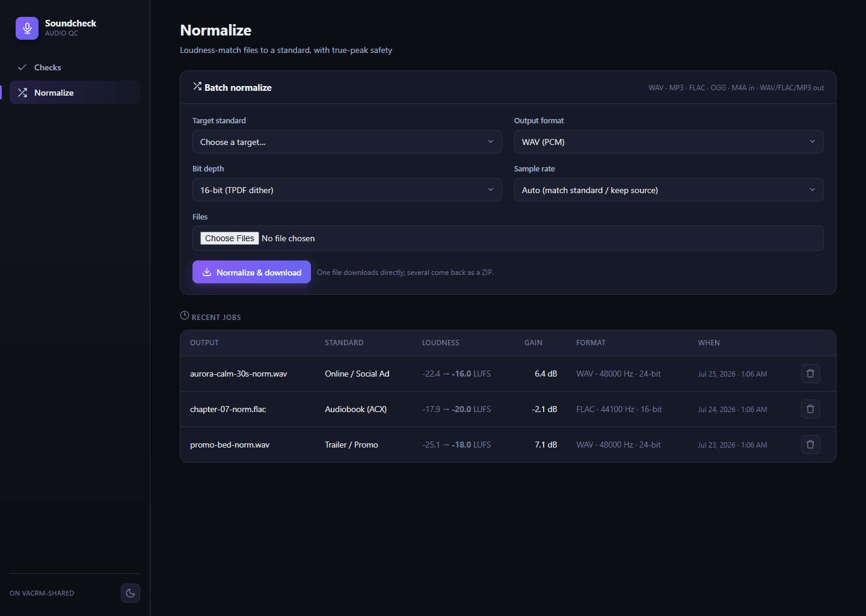
Task: Toggle the dark mode moon button
Action: click(131, 593)
